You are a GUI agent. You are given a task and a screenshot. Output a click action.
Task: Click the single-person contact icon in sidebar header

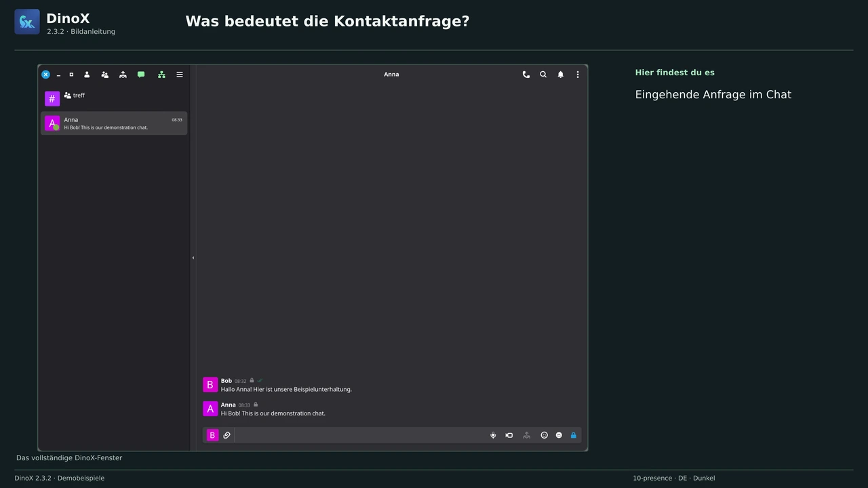click(x=87, y=75)
